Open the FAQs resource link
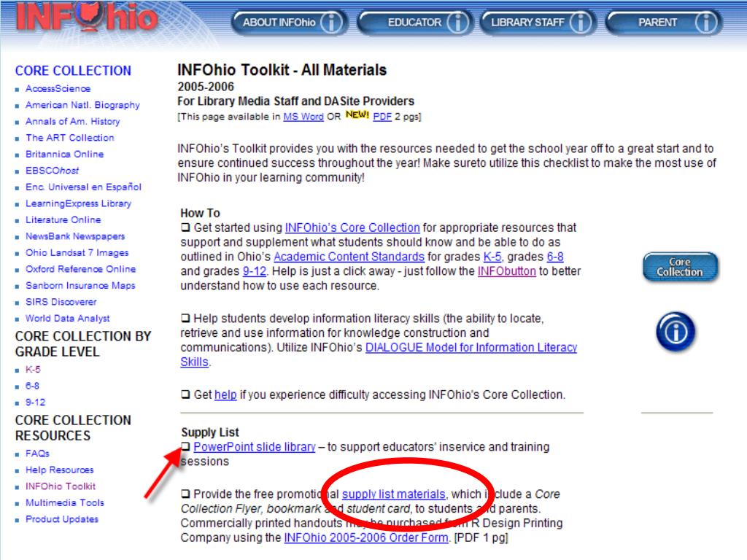This screenshot has width=747, height=560. 37,454
